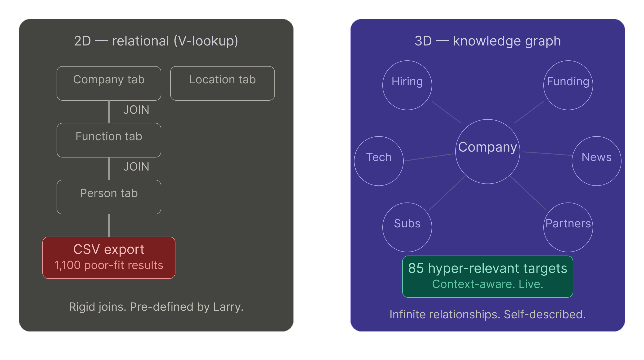Click the Rigid joins caption text
The width and height of the screenshot is (644, 360).
[156, 307]
